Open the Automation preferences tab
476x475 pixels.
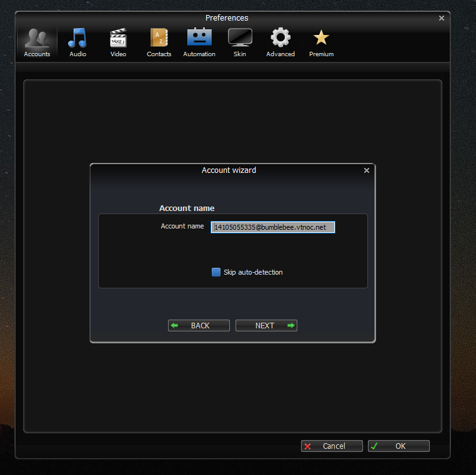199,42
